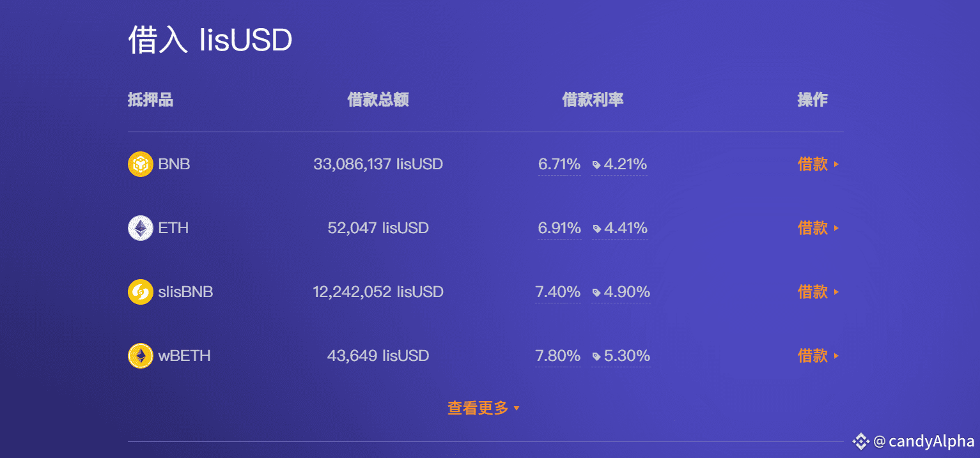Screen dimensions: 980x458
Task: Open 借款 for ETH collateral
Action: coord(813,228)
